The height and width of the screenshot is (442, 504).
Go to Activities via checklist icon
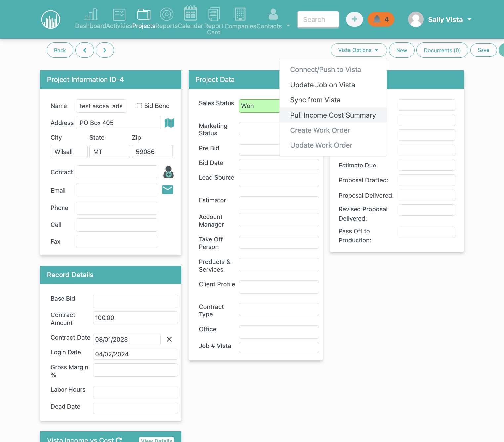click(119, 15)
